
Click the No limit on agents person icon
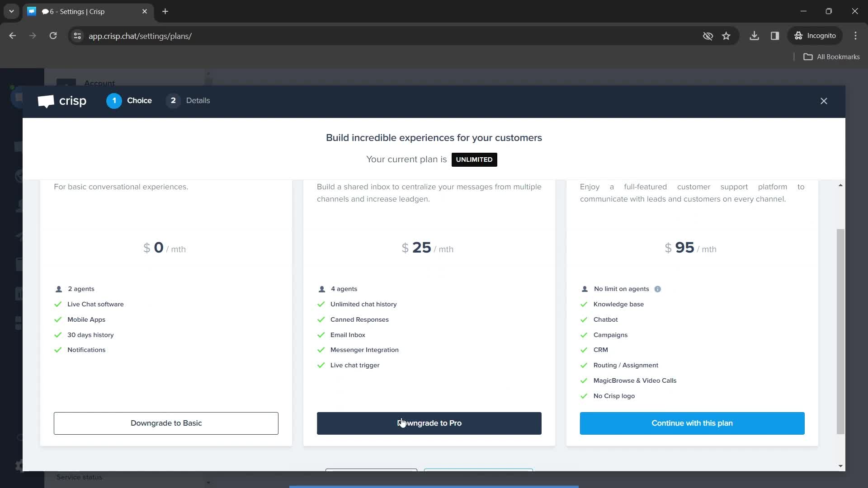(x=585, y=289)
